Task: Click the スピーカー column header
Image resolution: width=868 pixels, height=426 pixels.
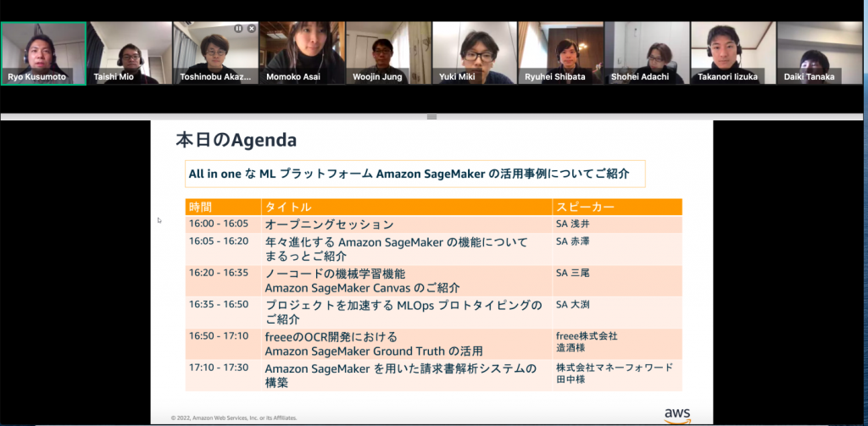Action: [617, 207]
